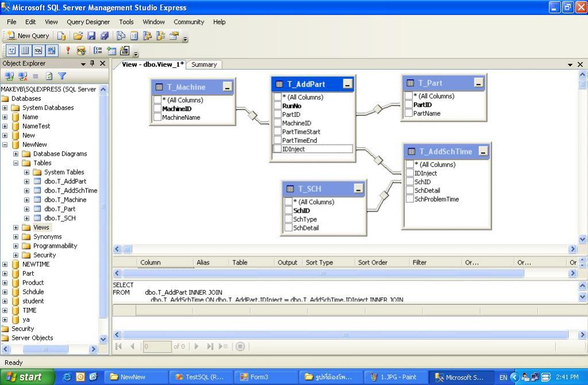588x385 pixels.
Task: Click the Verify SQL Syntax icon
Action: [x=81, y=51]
